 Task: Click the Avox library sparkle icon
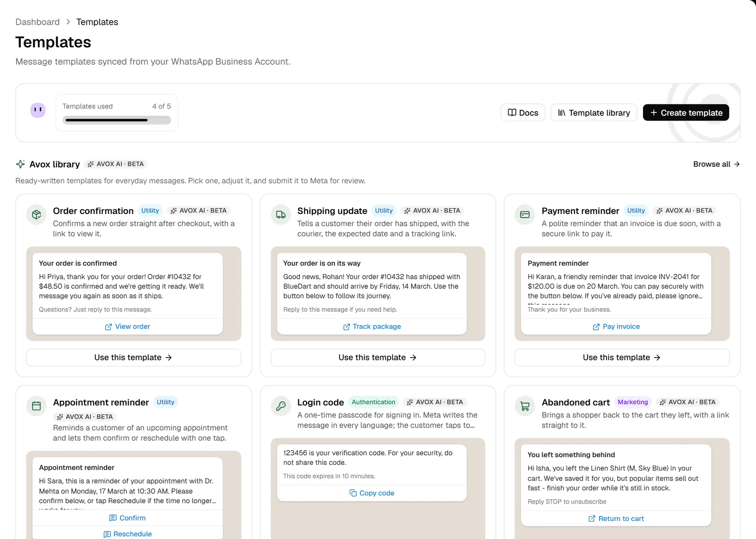20,164
